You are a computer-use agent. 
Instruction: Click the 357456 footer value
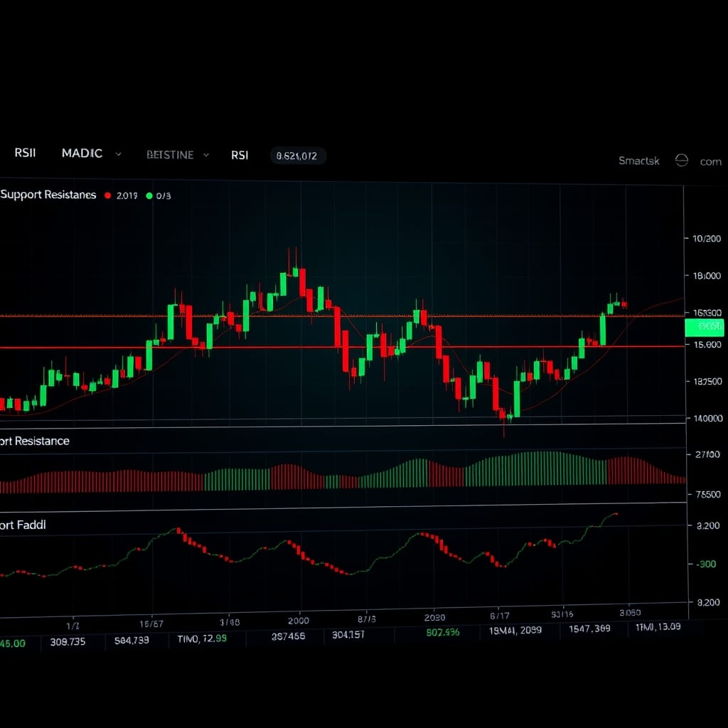pyautogui.click(x=289, y=636)
